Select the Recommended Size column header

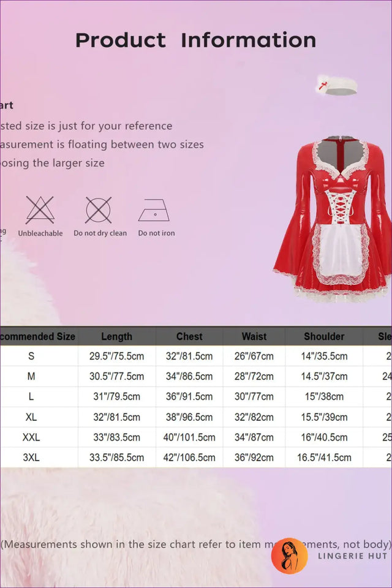pos(38,336)
